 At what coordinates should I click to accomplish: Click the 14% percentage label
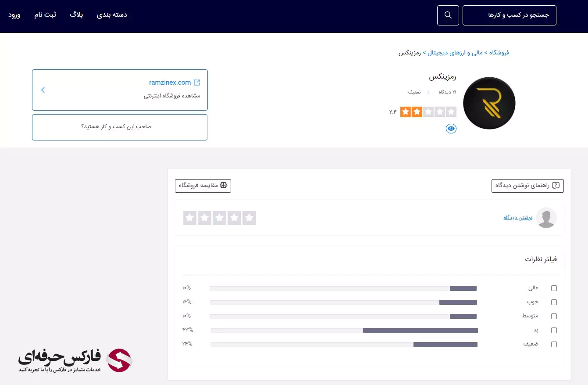click(187, 302)
